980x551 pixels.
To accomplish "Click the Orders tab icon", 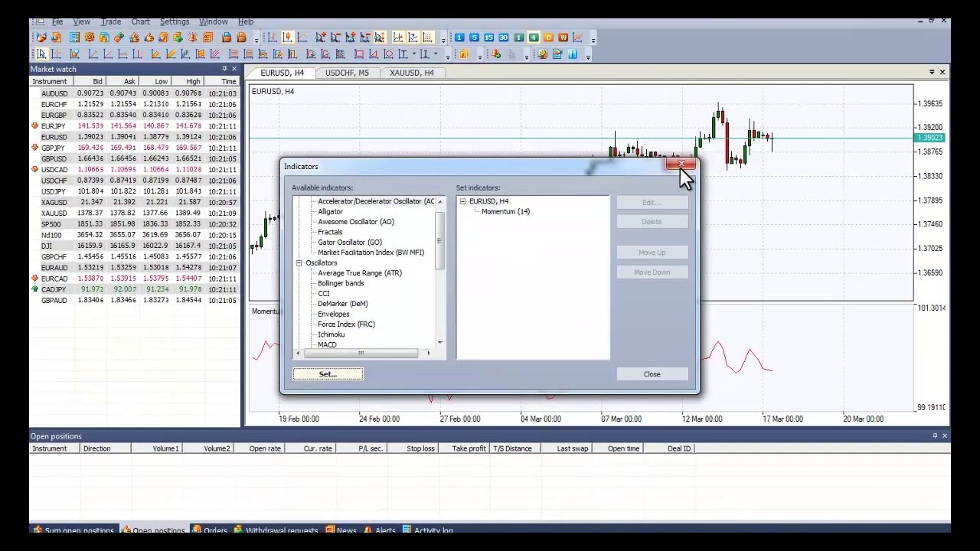I will (x=197, y=530).
